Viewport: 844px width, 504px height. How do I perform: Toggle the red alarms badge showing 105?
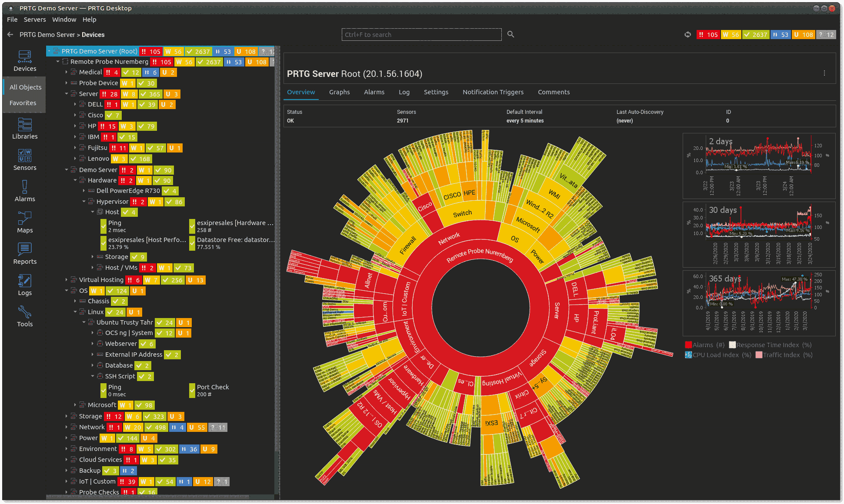click(708, 34)
